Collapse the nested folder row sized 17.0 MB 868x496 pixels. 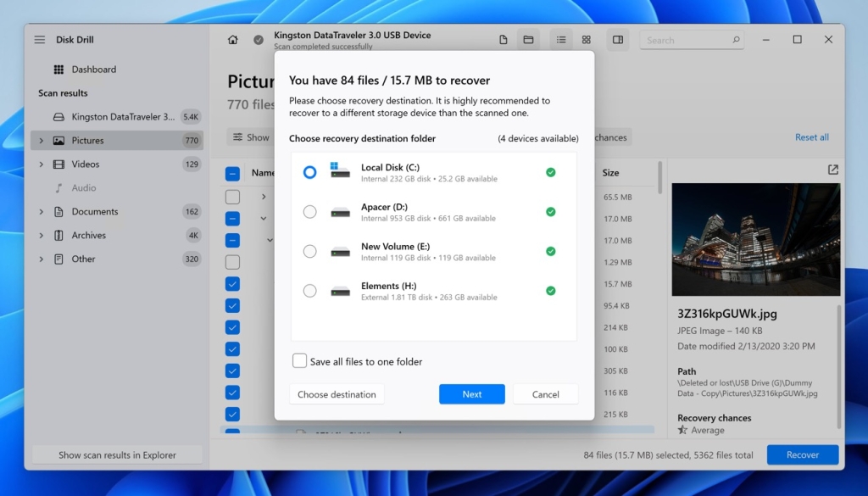pos(270,240)
